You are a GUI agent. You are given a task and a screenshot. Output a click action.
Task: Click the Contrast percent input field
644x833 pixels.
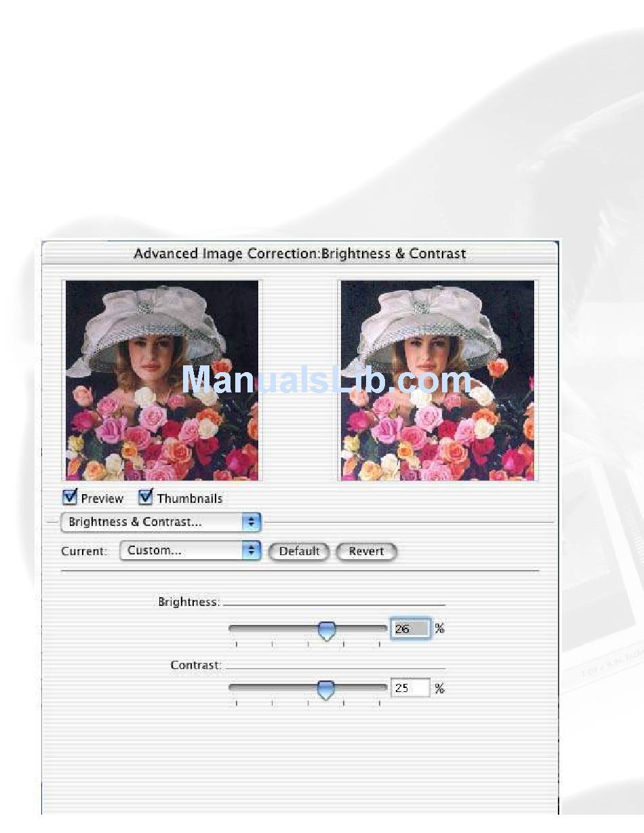click(x=410, y=688)
